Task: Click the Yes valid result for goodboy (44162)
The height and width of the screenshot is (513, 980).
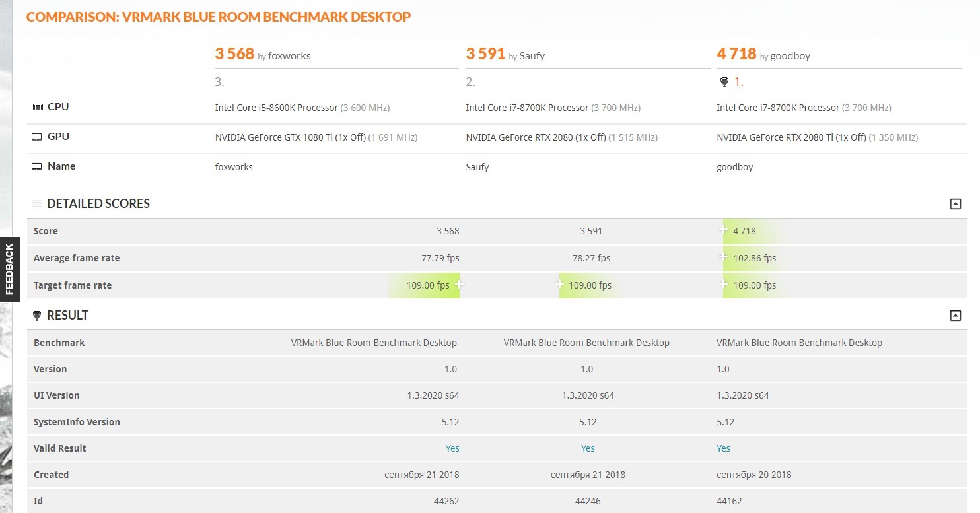Action: 724,448
